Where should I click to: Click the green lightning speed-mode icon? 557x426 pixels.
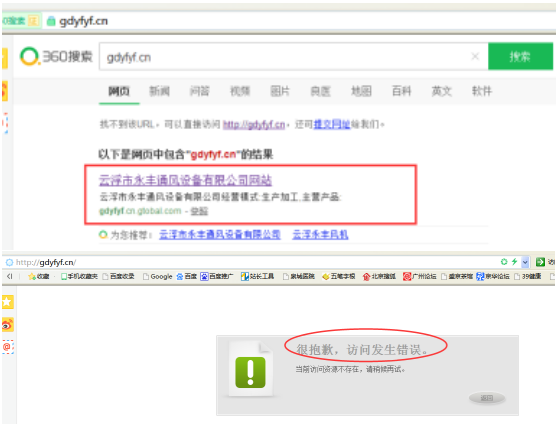pyautogui.click(x=514, y=262)
